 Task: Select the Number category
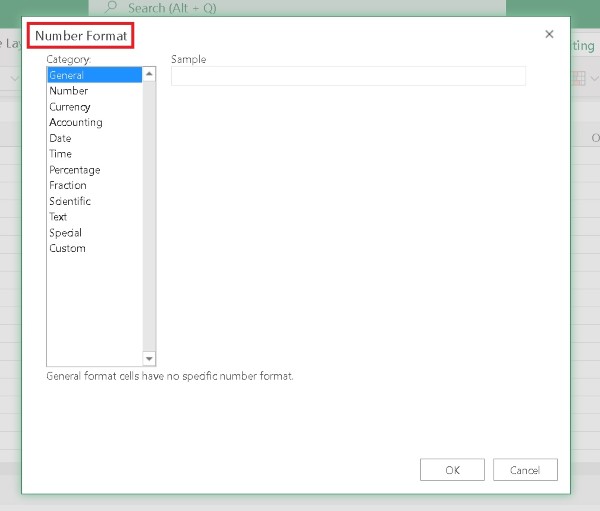pyautogui.click(x=69, y=91)
